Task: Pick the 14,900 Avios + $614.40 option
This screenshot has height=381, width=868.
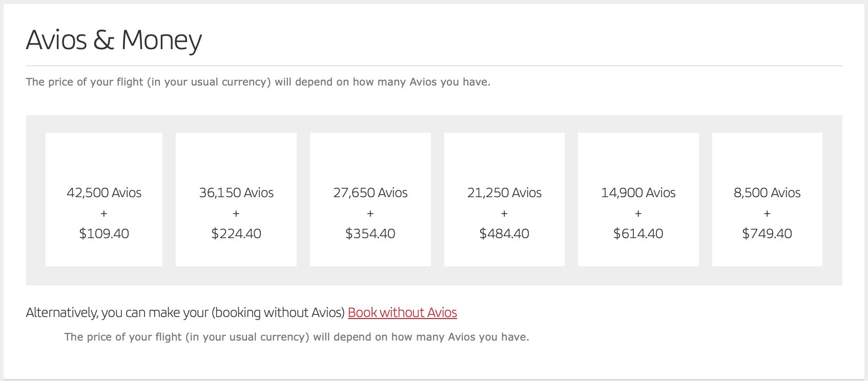Action: (638, 199)
